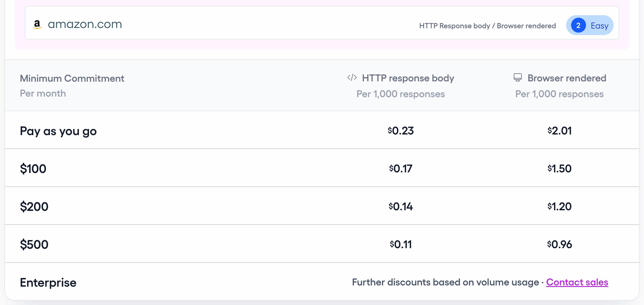Click the Enterprise plan row
This screenshot has width=644, height=305.
tap(48, 282)
